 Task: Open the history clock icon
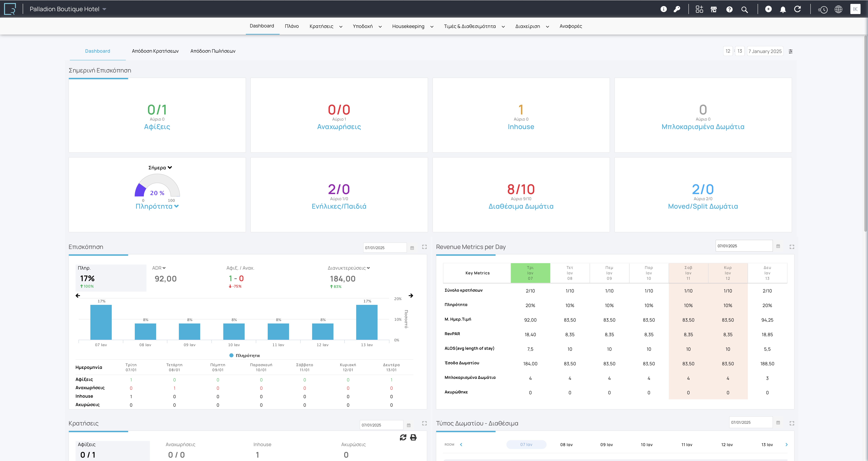[823, 9]
